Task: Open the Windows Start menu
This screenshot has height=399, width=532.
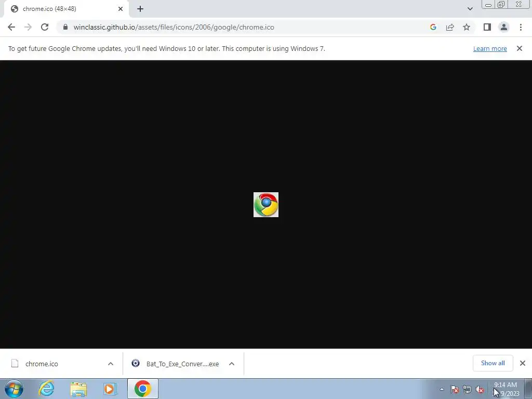Action: (14, 389)
